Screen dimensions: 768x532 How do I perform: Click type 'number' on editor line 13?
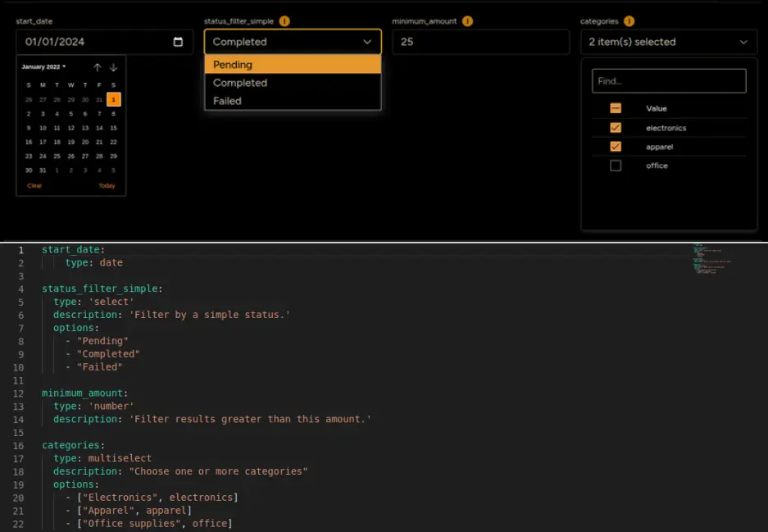(111, 406)
